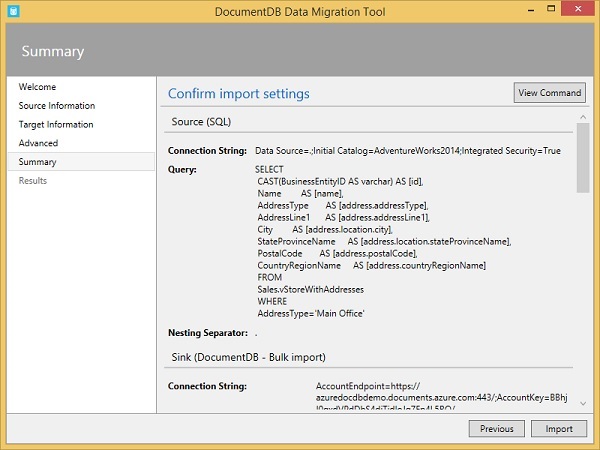Click the vertical scrollbar thumb

coord(583,156)
